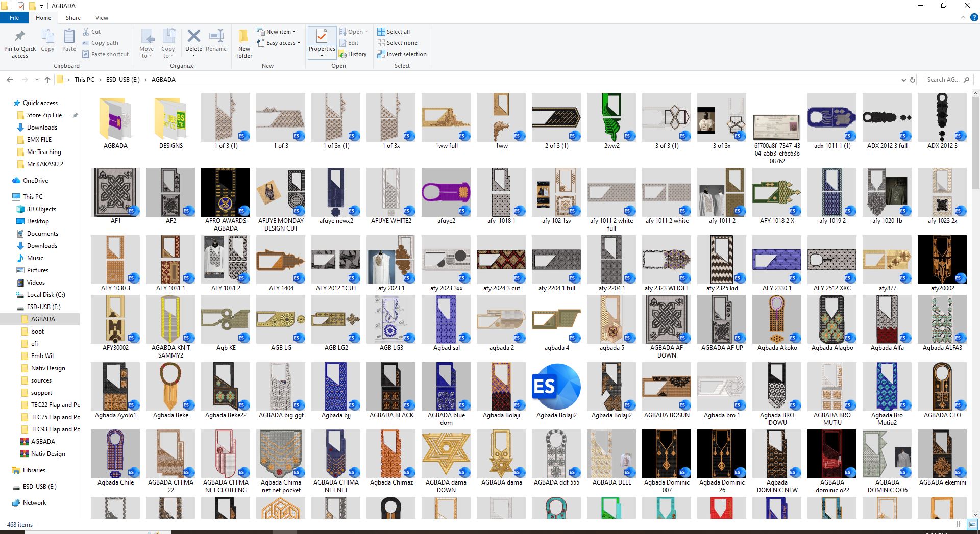Click the Invert selection icon

(x=381, y=54)
